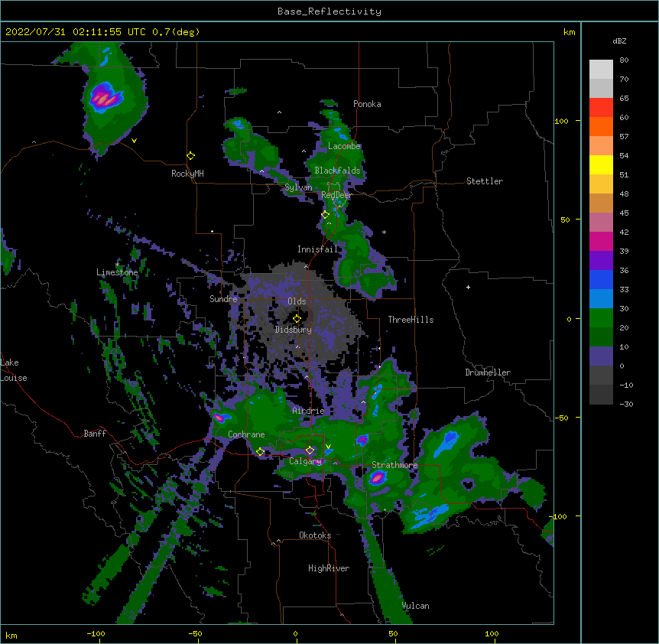
Task: Click the Blackfalds city label
Action: (x=337, y=171)
